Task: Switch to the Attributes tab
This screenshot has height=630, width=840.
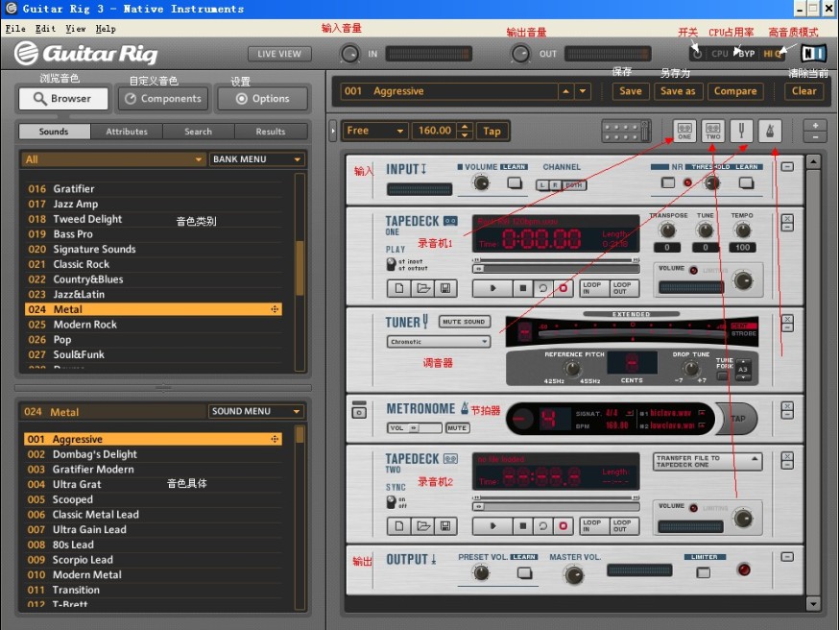Action: click(x=127, y=132)
